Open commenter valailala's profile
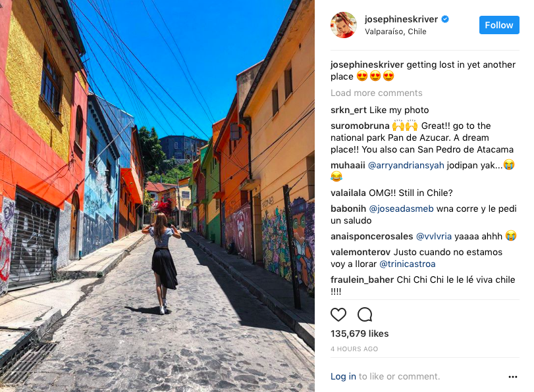This screenshot has height=392, width=534. click(348, 193)
